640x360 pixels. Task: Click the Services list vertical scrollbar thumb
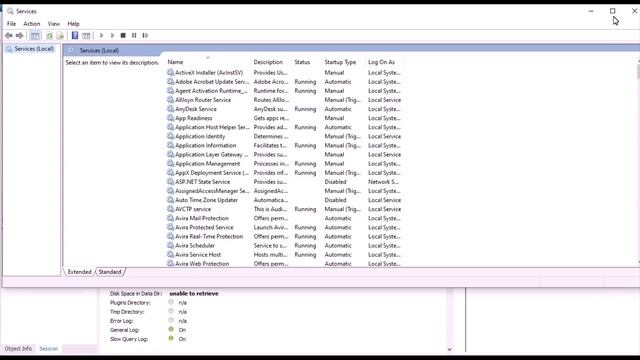click(638, 71)
